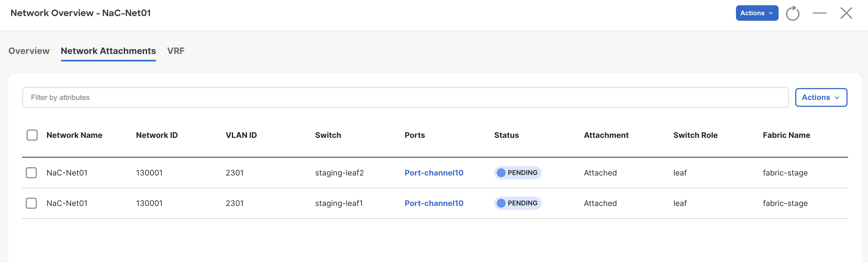Click Network ID 130001 in staging-leaf2 row
Screen dimensions: 868x263
point(149,173)
